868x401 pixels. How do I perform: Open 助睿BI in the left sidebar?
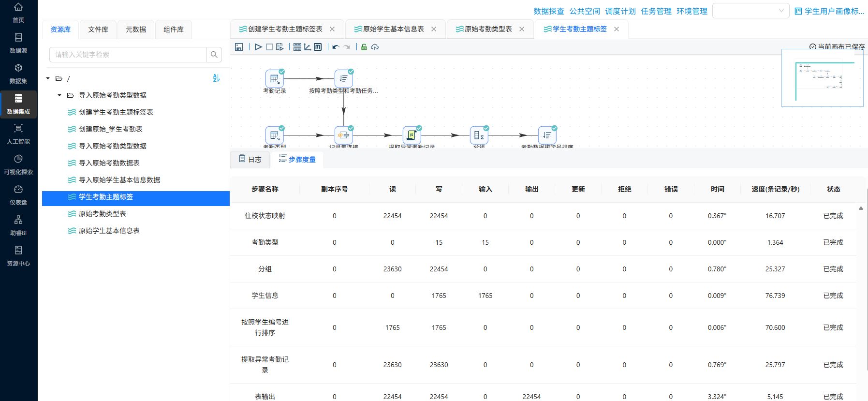coord(18,225)
